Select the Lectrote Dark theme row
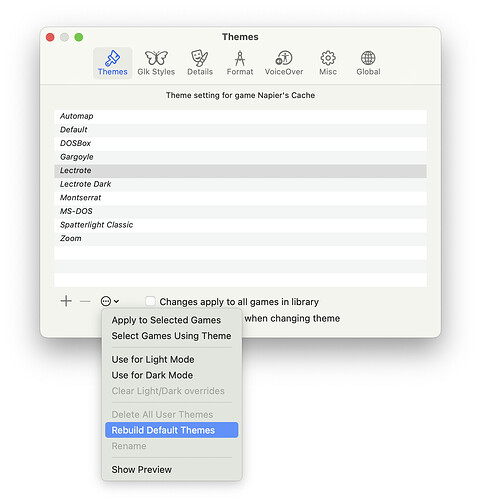 point(240,184)
